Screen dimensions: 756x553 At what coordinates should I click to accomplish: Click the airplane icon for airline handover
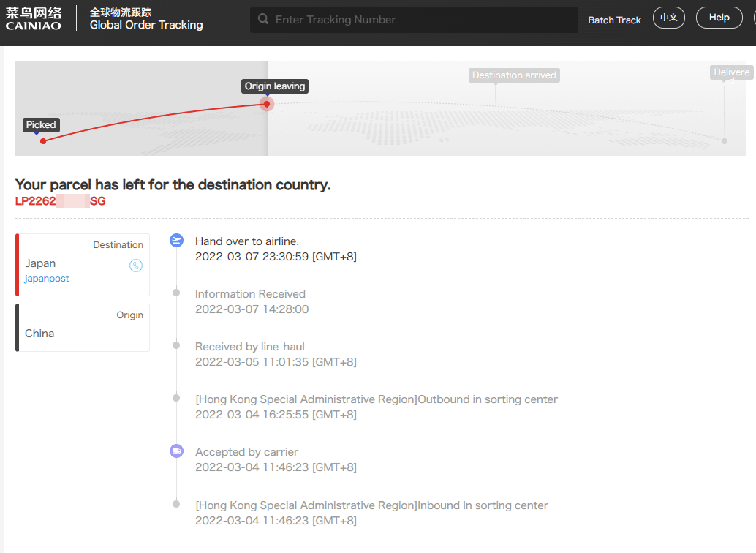pyautogui.click(x=176, y=241)
